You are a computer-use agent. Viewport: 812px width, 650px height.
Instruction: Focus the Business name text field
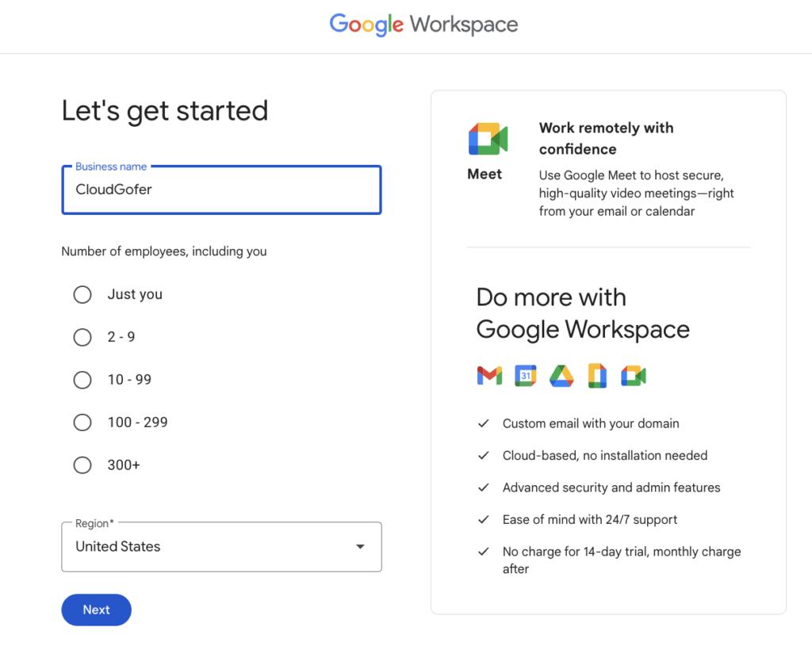coord(221,190)
